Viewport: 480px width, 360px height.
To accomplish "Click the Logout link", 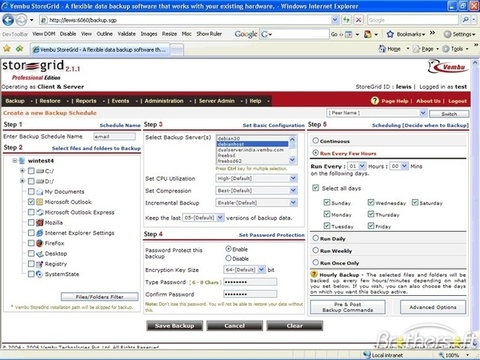I will point(457,101).
